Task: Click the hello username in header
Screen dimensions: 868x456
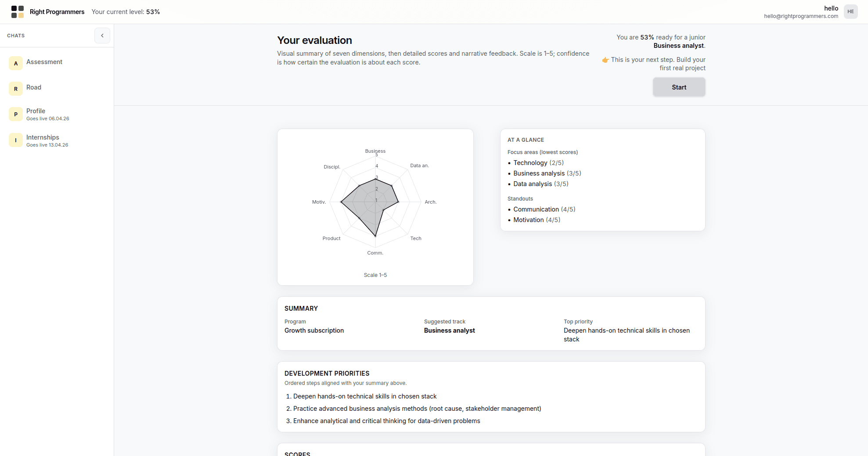Action: [x=831, y=8]
